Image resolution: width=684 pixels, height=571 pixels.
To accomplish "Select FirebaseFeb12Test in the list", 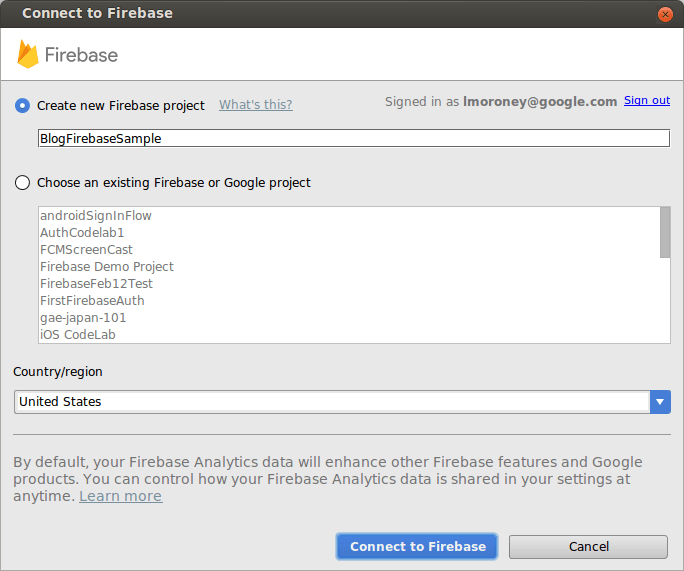I will pyautogui.click(x=96, y=284).
